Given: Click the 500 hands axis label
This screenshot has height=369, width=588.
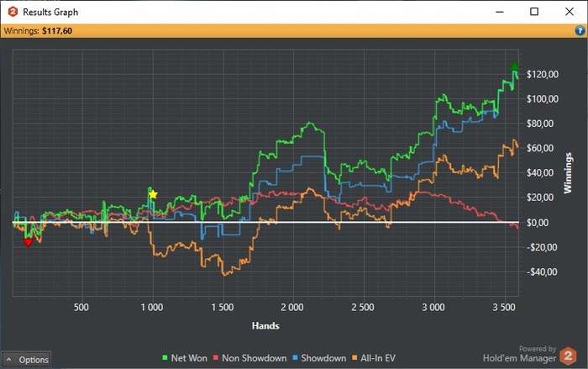Looking at the screenshot, I should point(81,307).
